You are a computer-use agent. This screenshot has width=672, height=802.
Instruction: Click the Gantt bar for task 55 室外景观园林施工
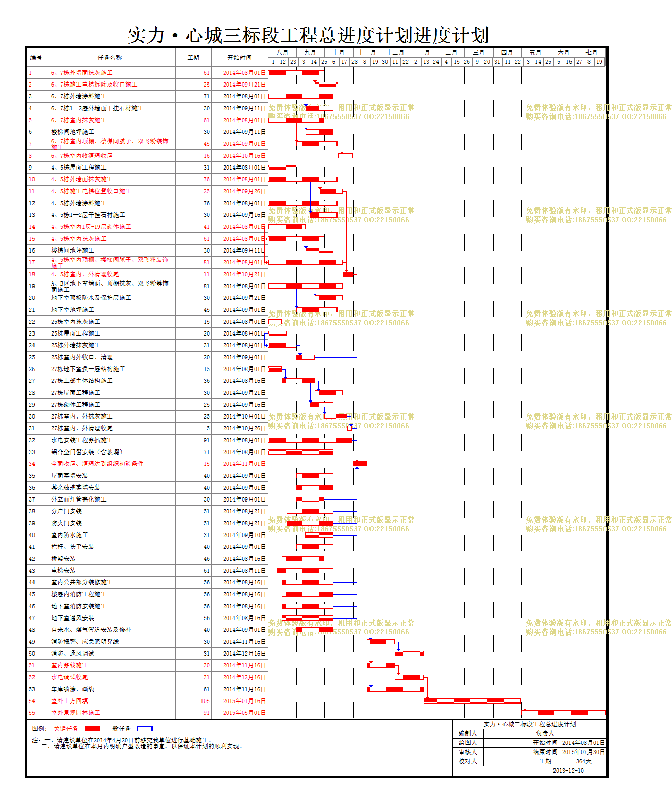pyautogui.click(x=563, y=713)
